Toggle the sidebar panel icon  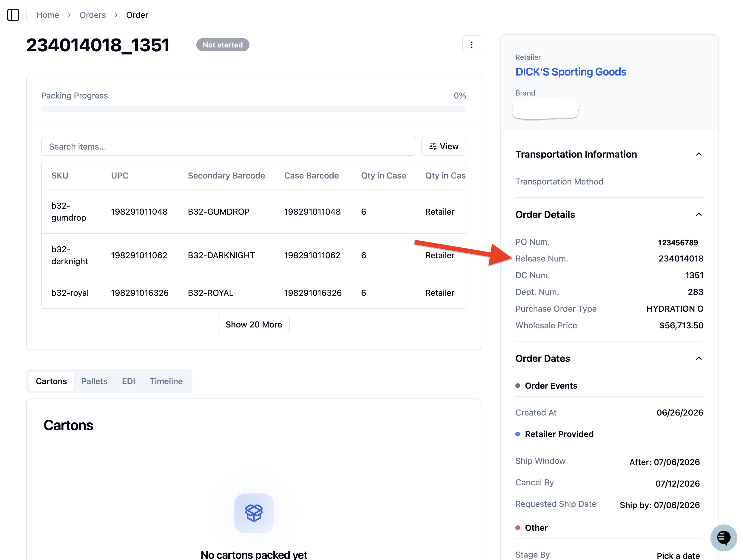pyautogui.click(x=13, y=15)
